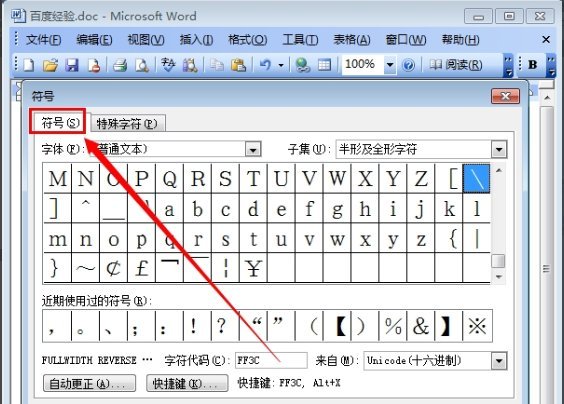Close document with menu bar X
This screenshot has width=564, height=404.
tap(546, 39)
